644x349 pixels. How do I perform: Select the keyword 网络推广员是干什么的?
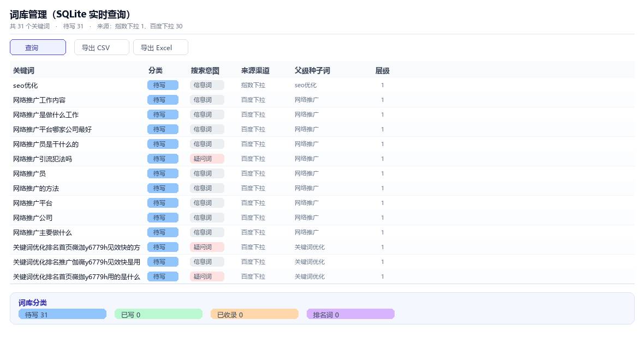[46, 145]
